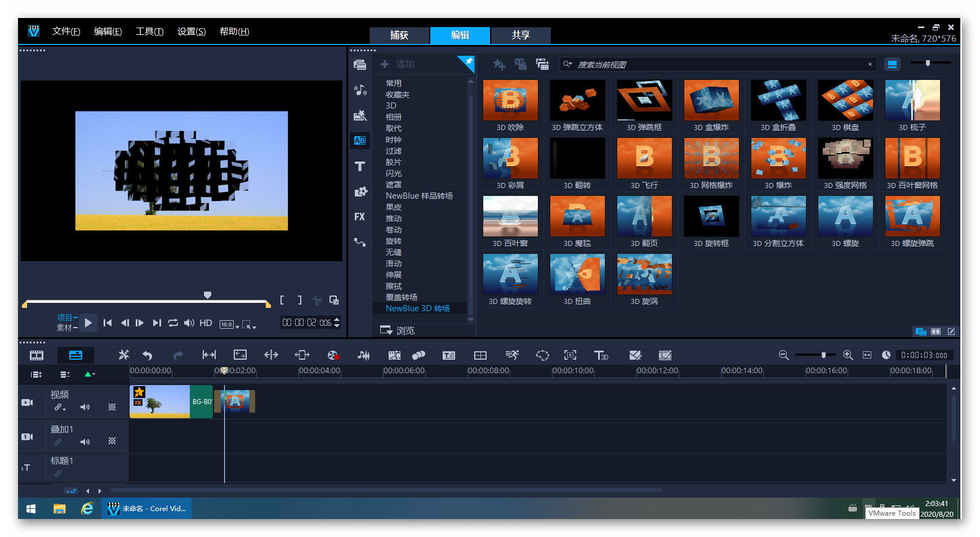
Task: Increase timecode using the up stepper arrow
Action: [x=337, y=320]
